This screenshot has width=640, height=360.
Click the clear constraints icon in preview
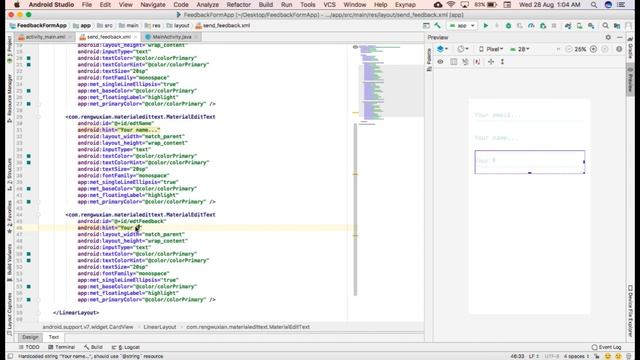coord(477,62)
